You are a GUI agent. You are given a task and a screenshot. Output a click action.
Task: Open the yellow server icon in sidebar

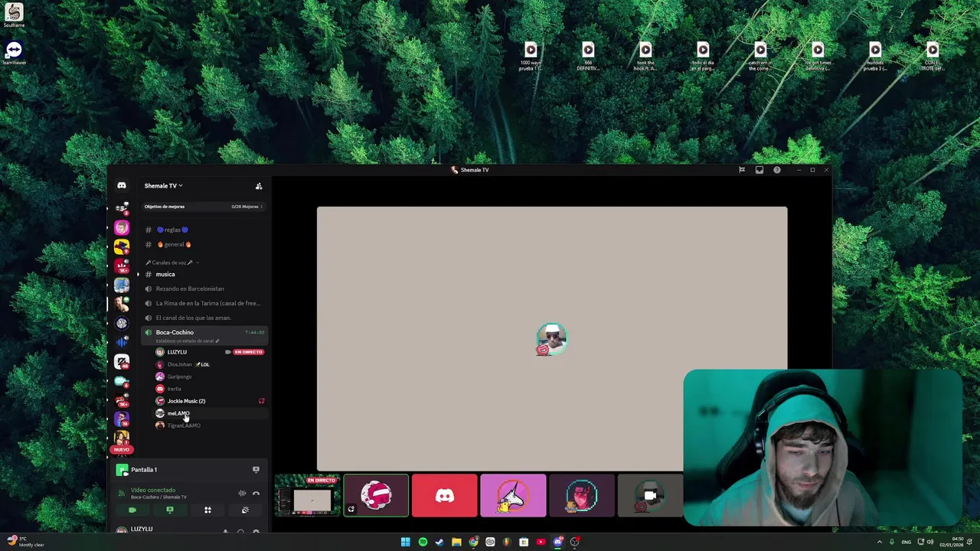point(122,247)
